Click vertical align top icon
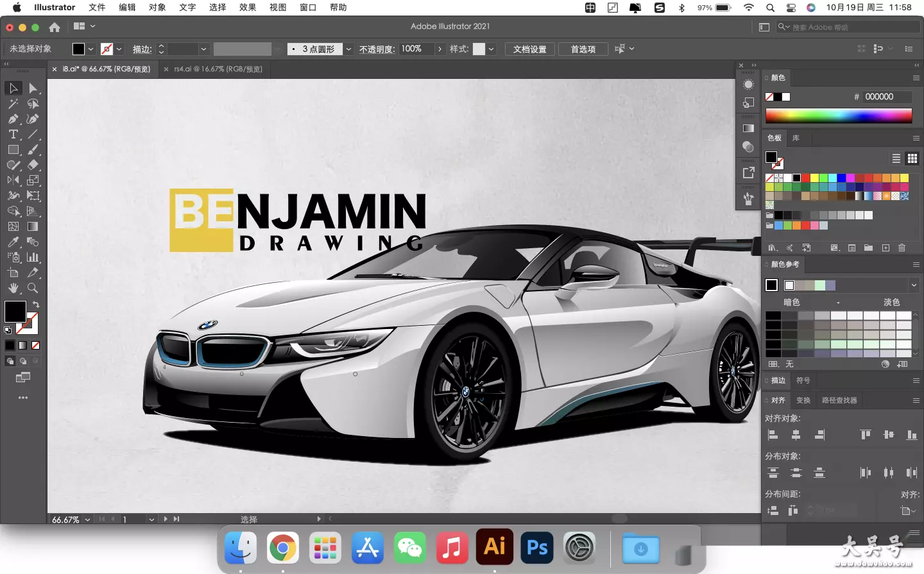This screenshot has height=574, width=924. 866,435
